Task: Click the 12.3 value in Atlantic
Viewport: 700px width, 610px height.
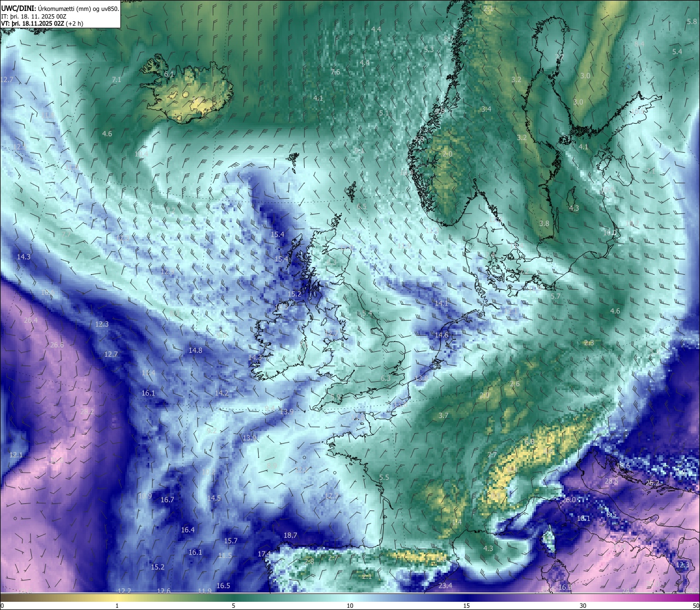Action: (x=102, y=324)
